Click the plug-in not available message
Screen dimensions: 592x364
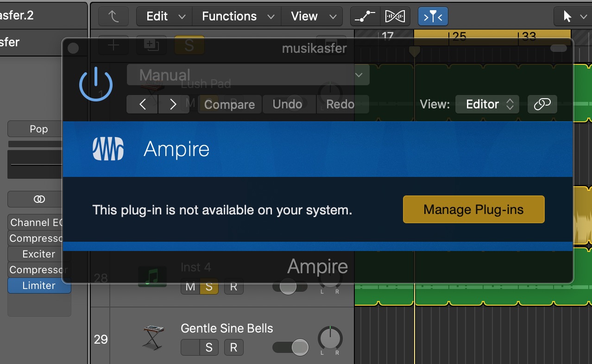(x=222, y=210)
